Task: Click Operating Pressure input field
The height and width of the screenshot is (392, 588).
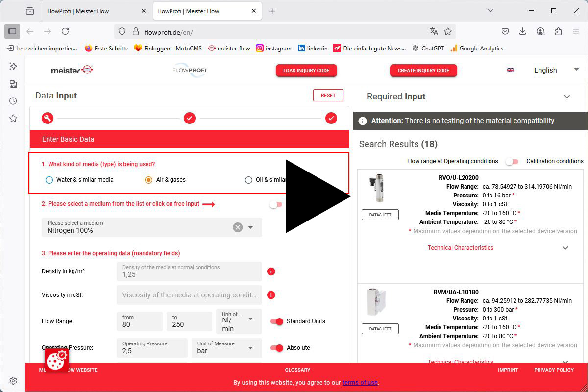Action: (152, 347)
